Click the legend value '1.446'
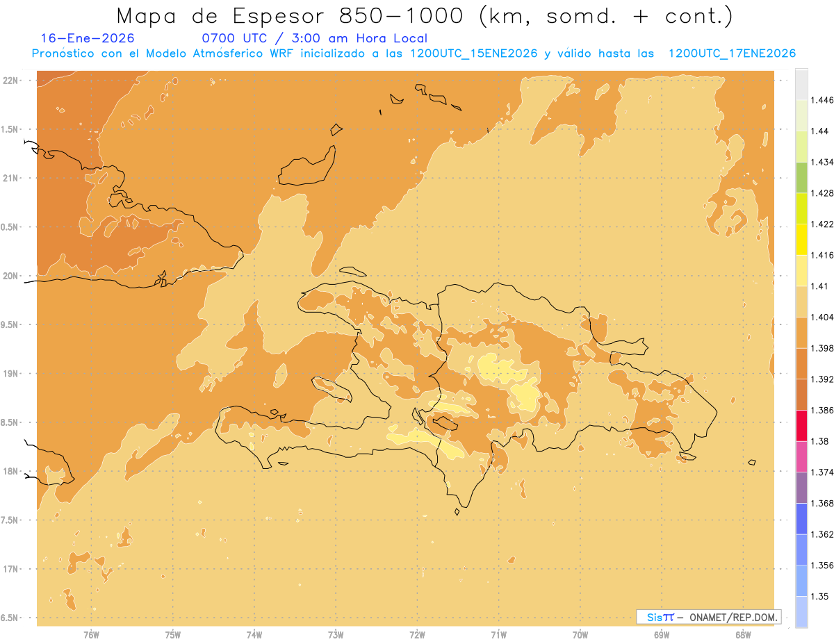This screenshot has height=644, width=834. [822, 100]
